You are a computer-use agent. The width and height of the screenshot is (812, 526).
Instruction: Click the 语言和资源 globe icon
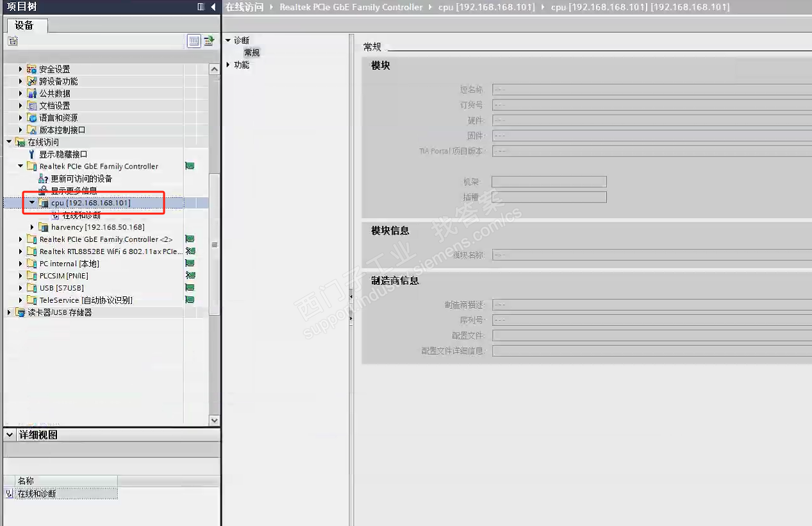coord(32,118)
